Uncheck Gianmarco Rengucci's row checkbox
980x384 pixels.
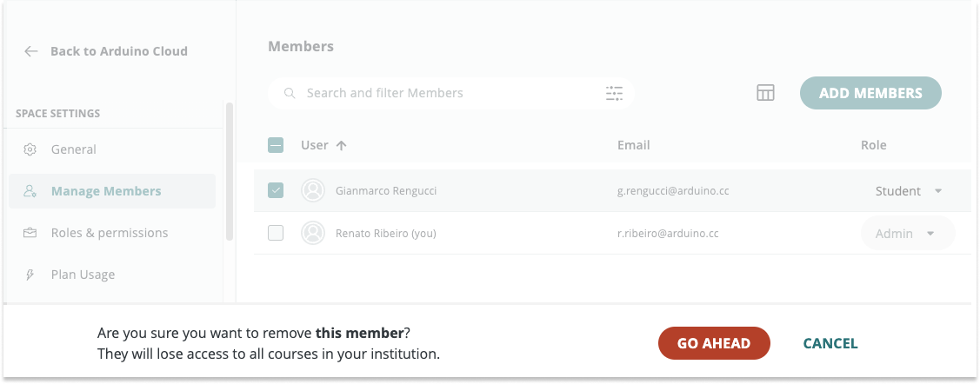click(276, 190)
